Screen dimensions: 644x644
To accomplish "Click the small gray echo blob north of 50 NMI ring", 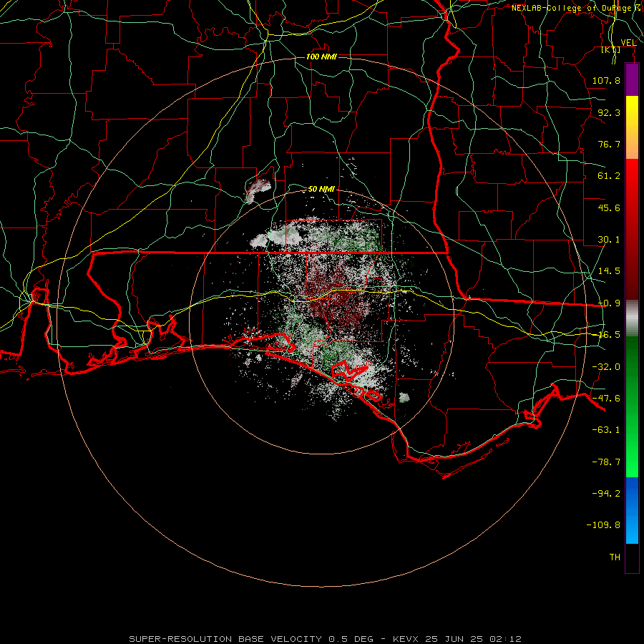I will coord(258,191).
